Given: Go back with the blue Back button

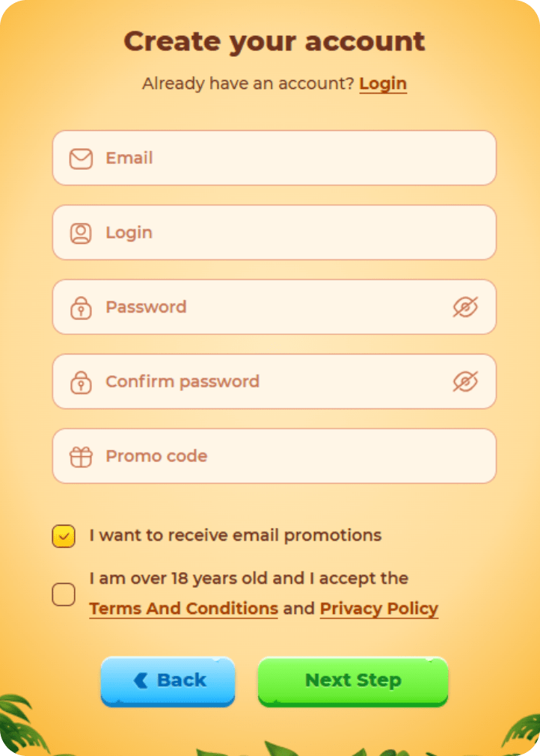Looking at the screenshot, I should click(168, 680).
